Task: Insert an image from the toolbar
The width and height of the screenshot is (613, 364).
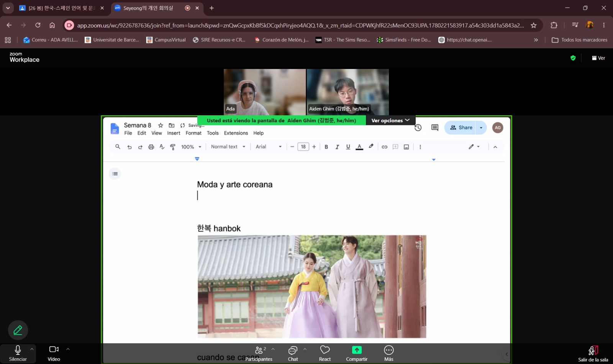Action: point(406,147)
